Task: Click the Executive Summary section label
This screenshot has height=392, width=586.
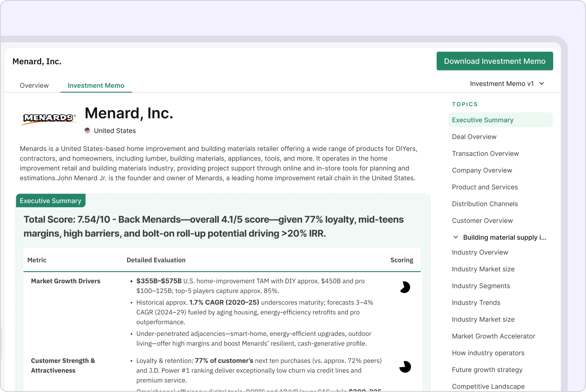Action: [x=51, y=201]
